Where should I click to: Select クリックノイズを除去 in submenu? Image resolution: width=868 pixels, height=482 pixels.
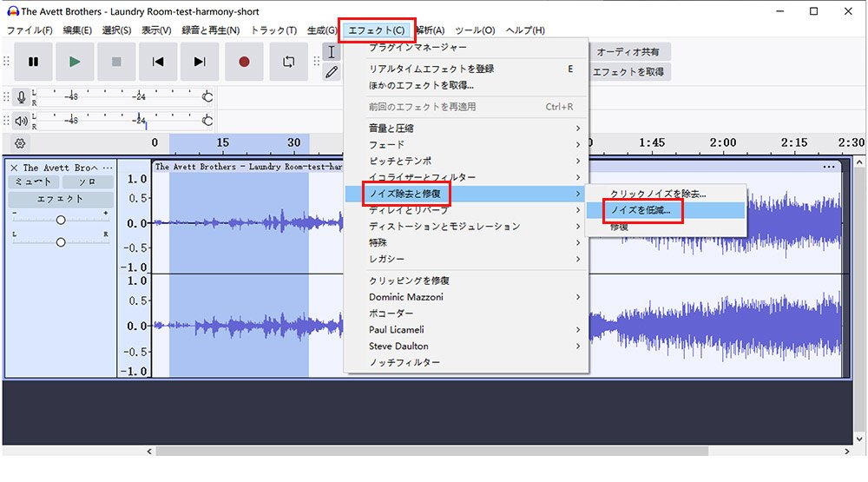click(666, 194)
